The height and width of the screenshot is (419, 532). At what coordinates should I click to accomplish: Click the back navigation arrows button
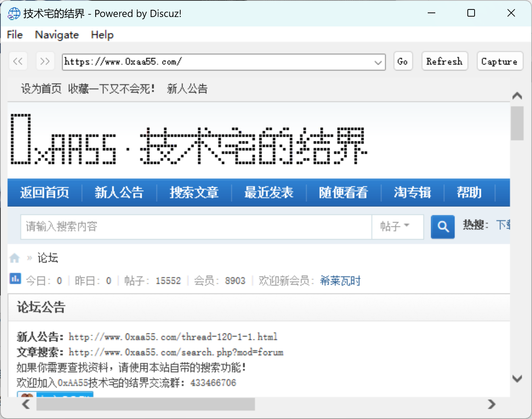(x=18, y=61)
